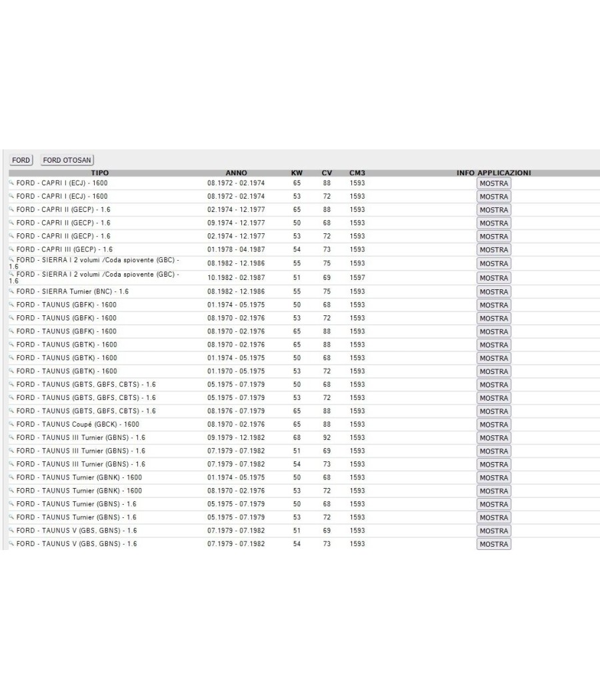Screen dimensions: 600x700
Task: Click magnifier icon for SIERRA I 51 kW row
Action: pos(11,273)
